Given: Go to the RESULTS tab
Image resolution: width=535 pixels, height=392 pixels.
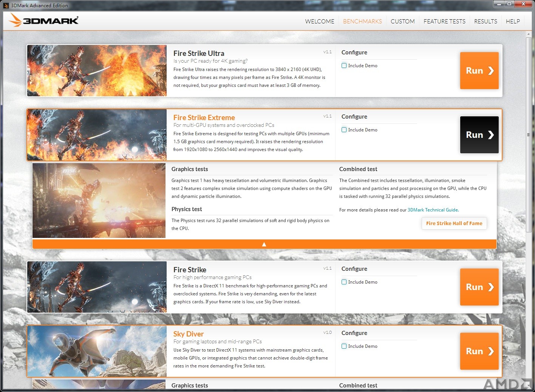Looking at the screenshot, I should pyautogui.click(x=486, y=21).
